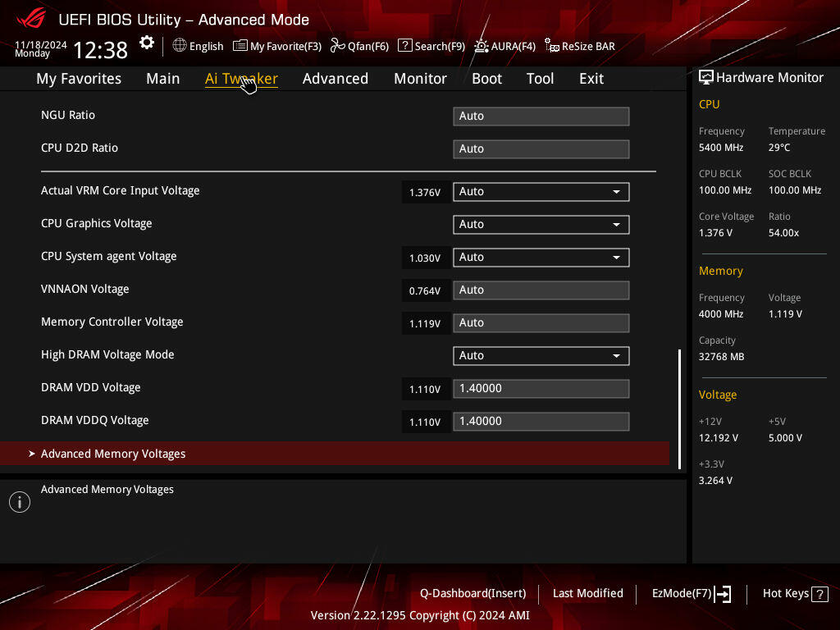Click the +12V 12.192 V value
The height and width of the screenshot is (630, 840).
coord(719,438)
